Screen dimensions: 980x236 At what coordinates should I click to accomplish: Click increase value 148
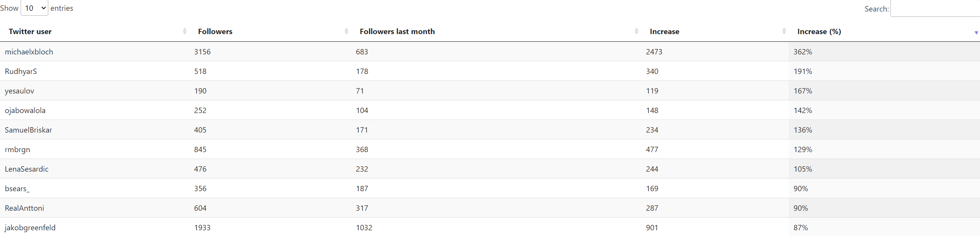[x=652, y=110]
